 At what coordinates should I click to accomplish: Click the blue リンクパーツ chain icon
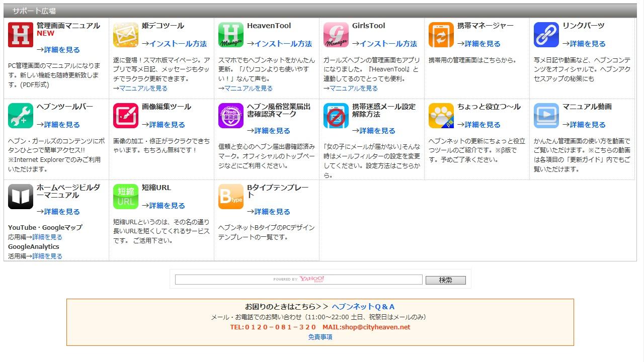[x=546, y=35]
